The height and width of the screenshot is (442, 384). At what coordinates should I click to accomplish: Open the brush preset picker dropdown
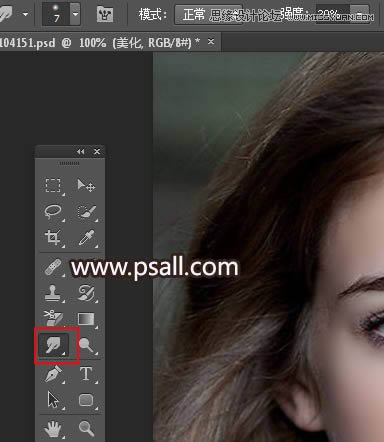pyautogui.click(x=76, y=14)
